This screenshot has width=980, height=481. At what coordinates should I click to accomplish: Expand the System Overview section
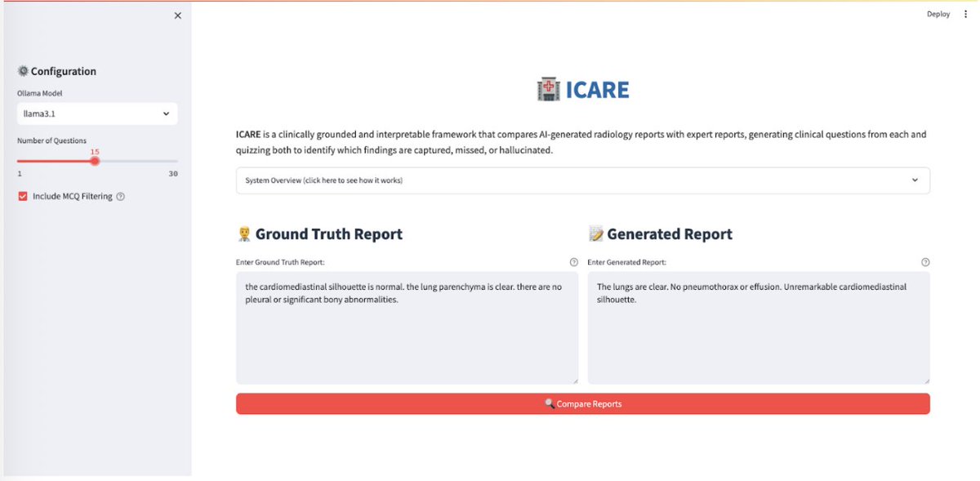pos(583,180)
